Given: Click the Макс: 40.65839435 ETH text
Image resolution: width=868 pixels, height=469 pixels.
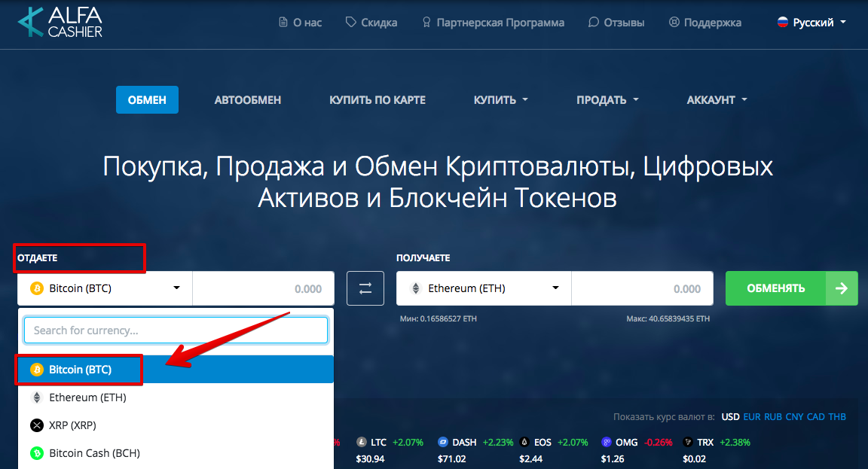Looking at the screenshot, I should (668, 318).
